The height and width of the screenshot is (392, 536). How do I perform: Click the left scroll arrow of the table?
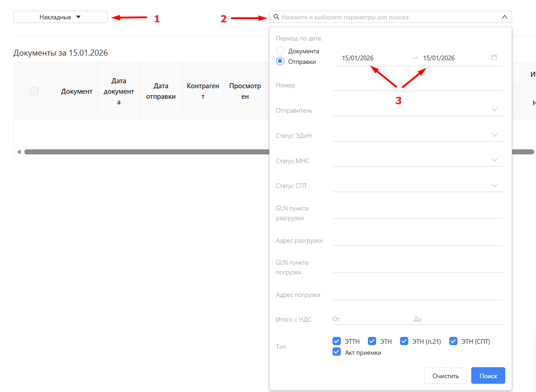(x=19, y=152)
